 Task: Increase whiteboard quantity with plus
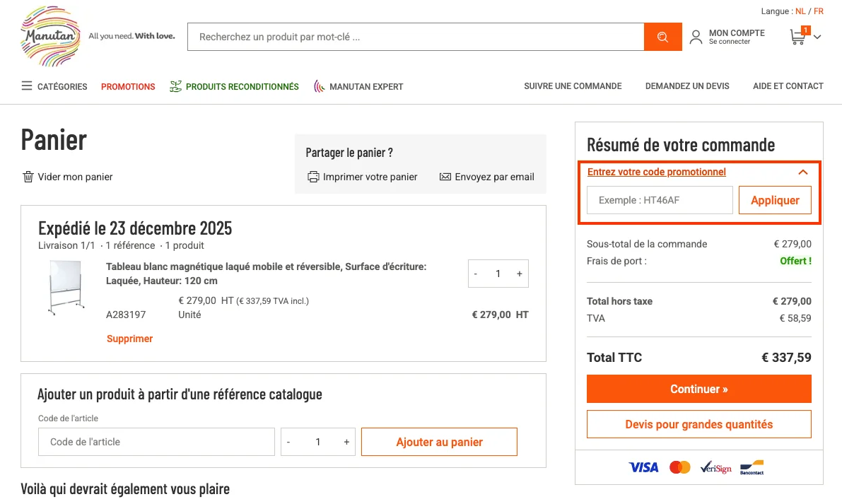520,274
